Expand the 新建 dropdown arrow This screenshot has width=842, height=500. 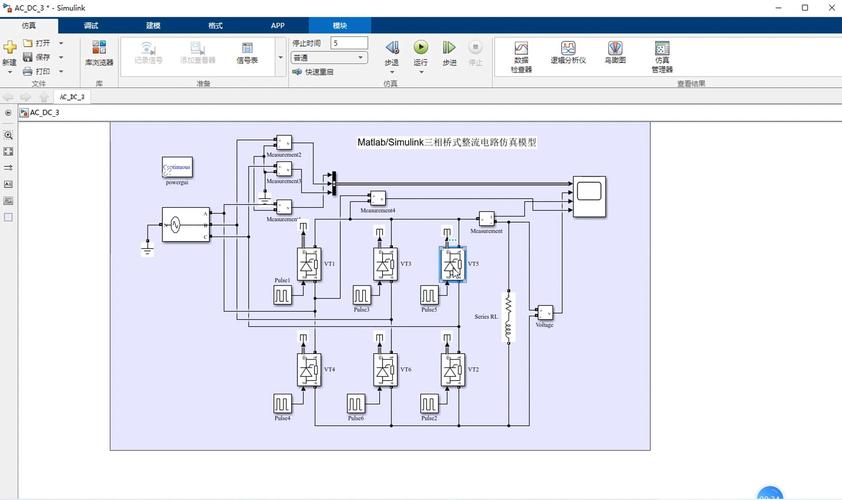10,72
